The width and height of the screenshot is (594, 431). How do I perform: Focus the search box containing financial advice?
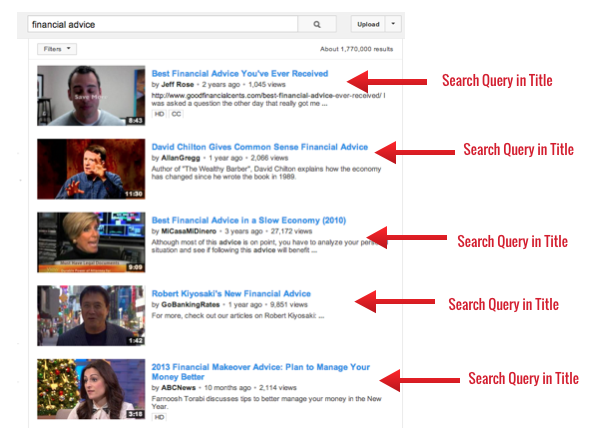[163, 24]
